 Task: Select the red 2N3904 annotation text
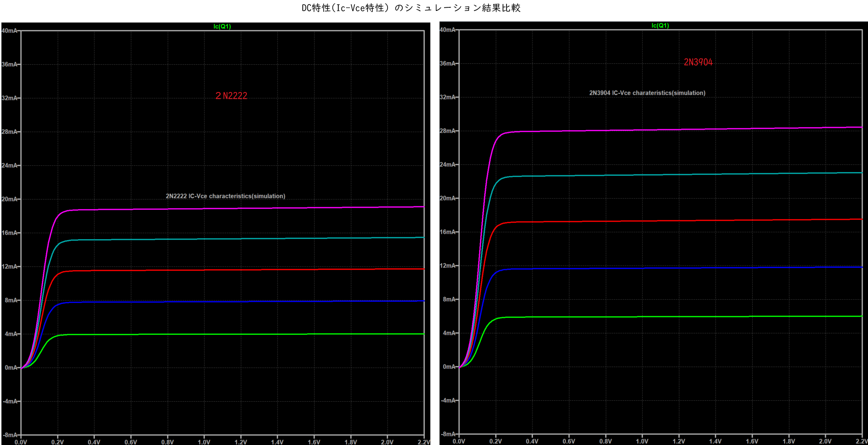pos(698,62)
